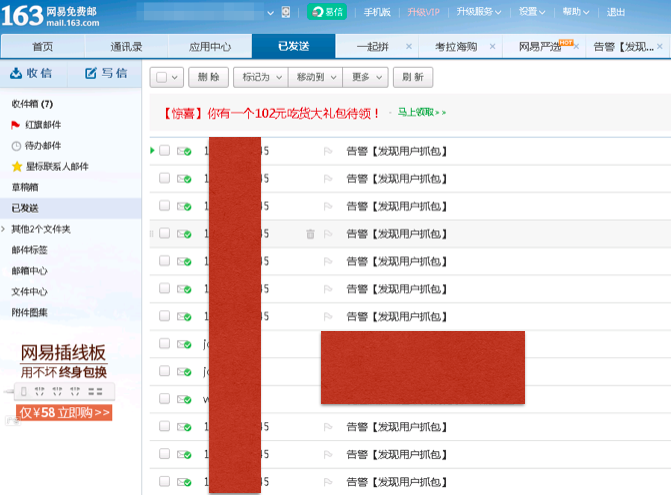Viewport: 671px width, 495px height.
Task: Tick the checkbox of the second email
Action: click(164, 178)
